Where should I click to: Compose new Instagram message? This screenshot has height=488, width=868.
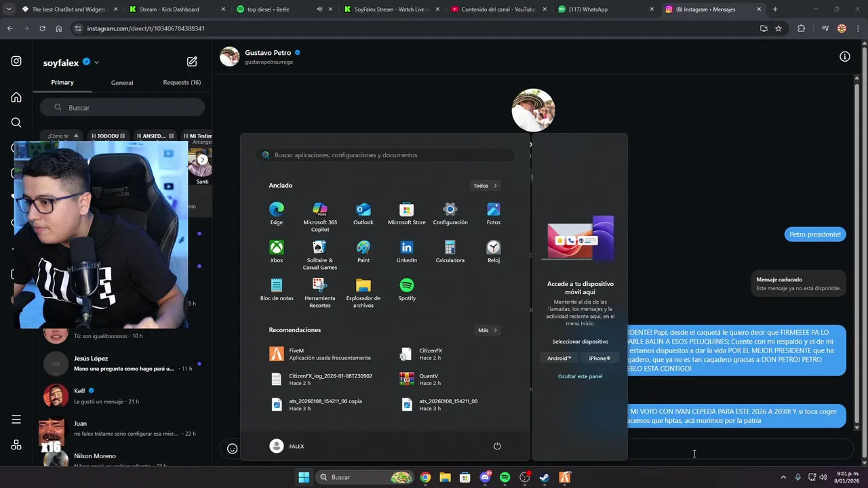click(192, 62)
